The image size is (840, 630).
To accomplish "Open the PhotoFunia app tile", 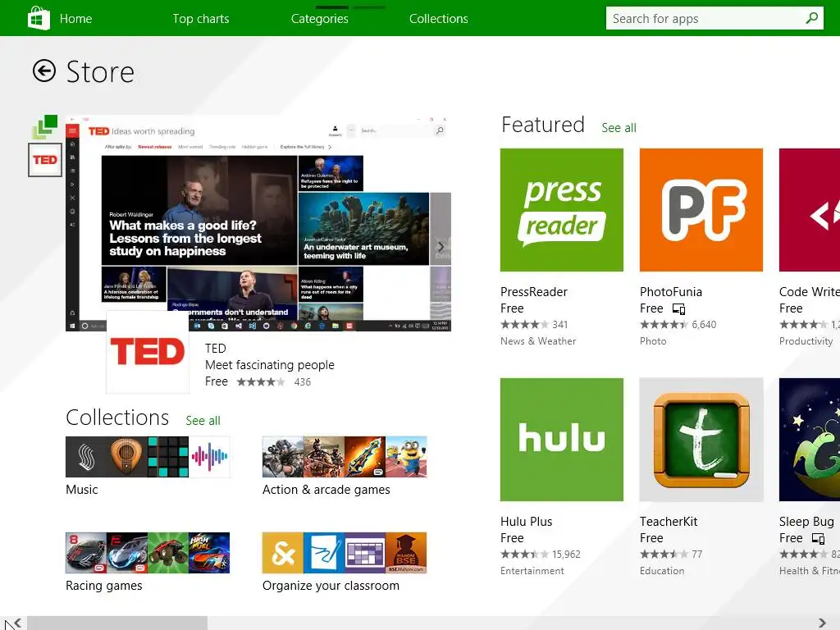I will (x=701, y=210).
